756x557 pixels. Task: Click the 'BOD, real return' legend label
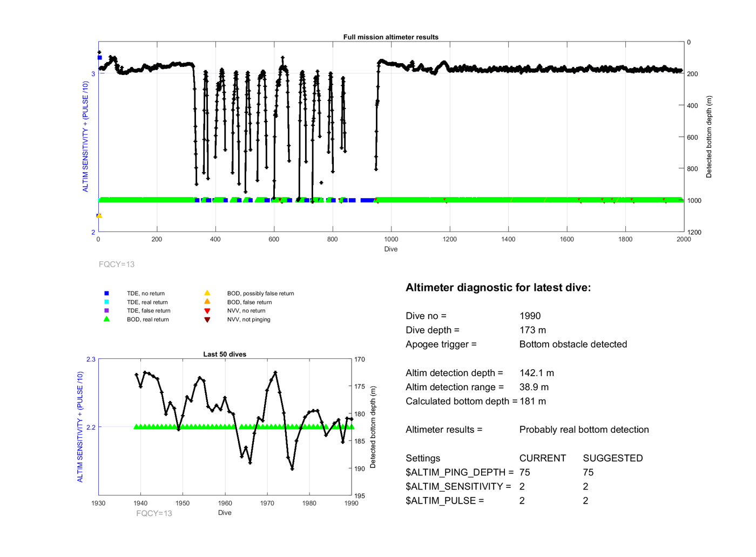click(148, 320)
